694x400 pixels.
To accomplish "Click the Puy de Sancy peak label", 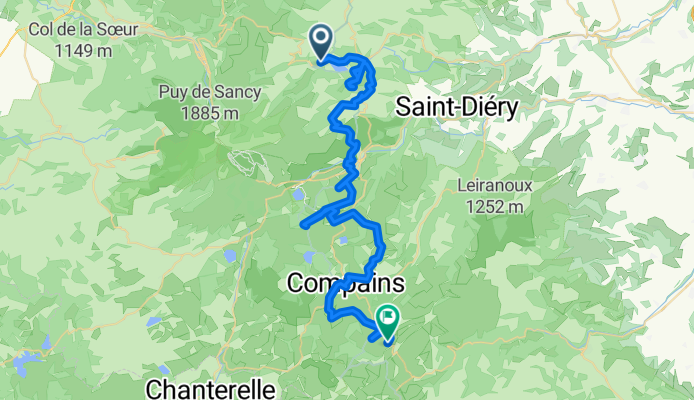I will point(210,92).
